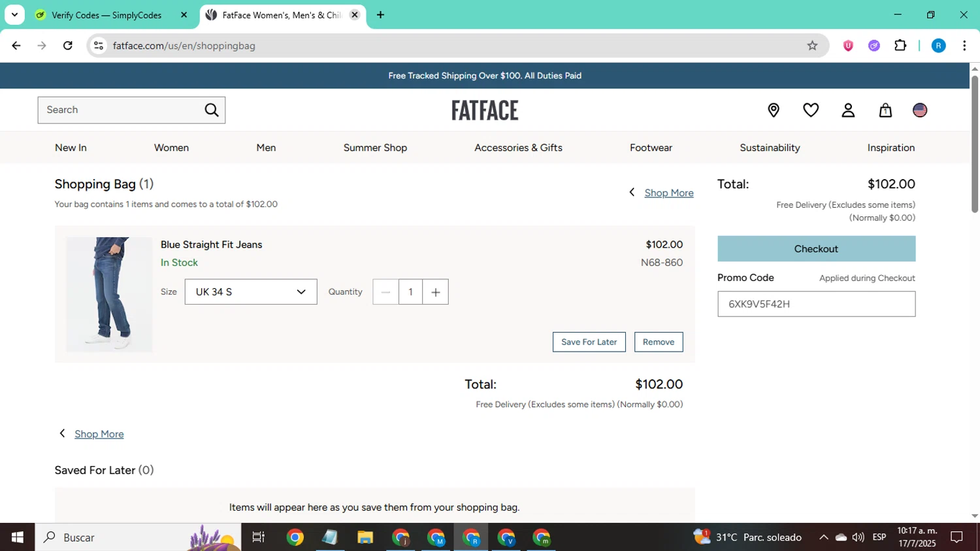Click the ESP language indicator

click(879, 537)
